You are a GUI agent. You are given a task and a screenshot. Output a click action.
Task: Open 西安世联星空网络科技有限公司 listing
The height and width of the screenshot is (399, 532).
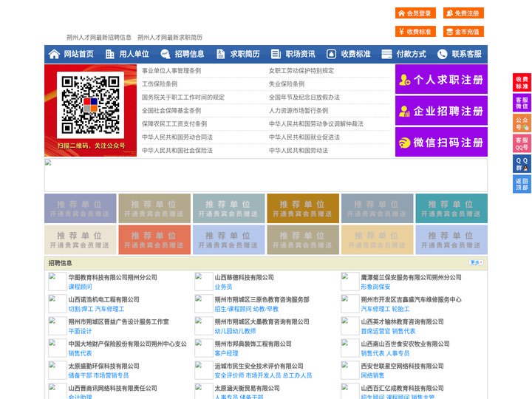[402, 366]
